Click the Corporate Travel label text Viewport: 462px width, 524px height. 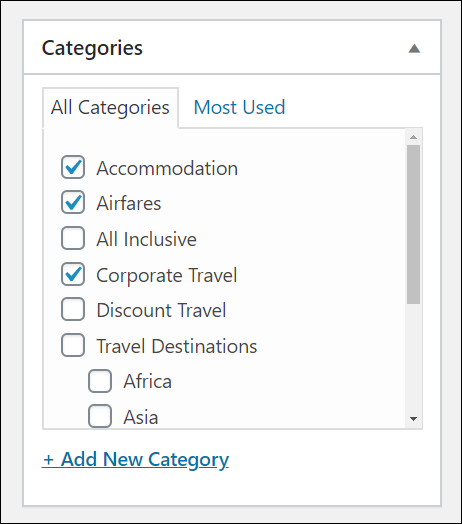coord(167,276)
